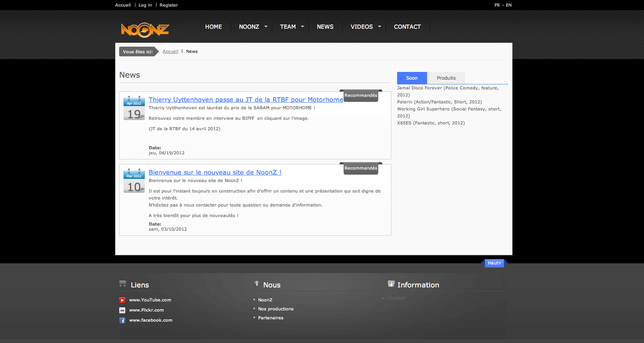Viewport: 644px width, 343px height.
Task: Open the CONTACT menu item
Action: tap(407, 27)
